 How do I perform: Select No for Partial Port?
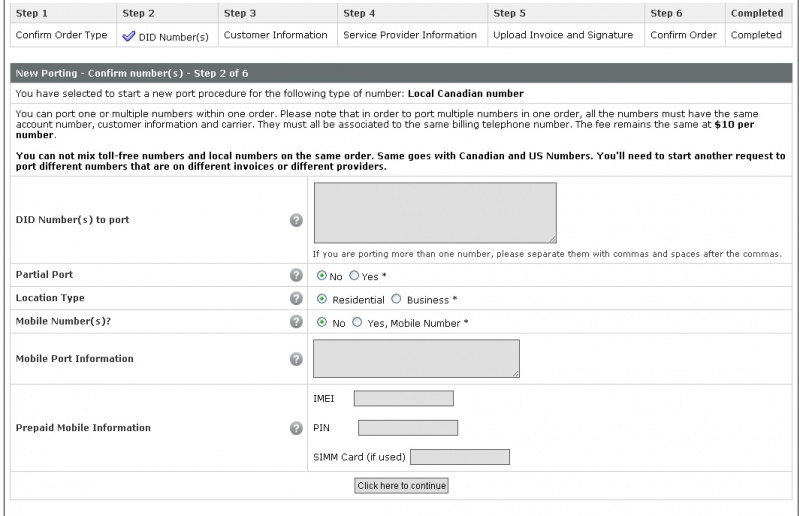[x=321, y=276]
